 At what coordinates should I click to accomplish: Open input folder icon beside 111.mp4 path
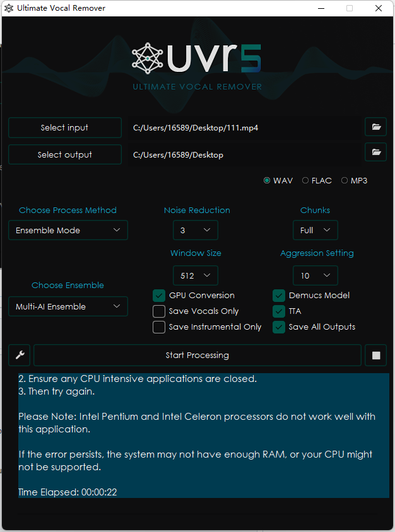click(375, 127)
